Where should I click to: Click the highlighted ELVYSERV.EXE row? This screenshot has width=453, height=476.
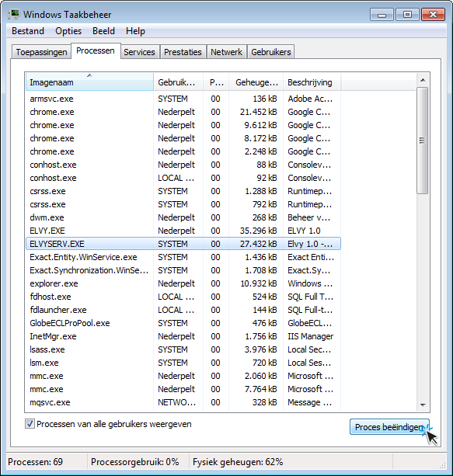pos(183,244)
